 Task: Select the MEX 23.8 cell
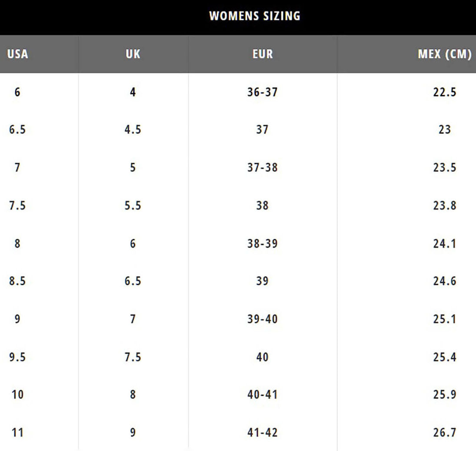pos(444,205)
